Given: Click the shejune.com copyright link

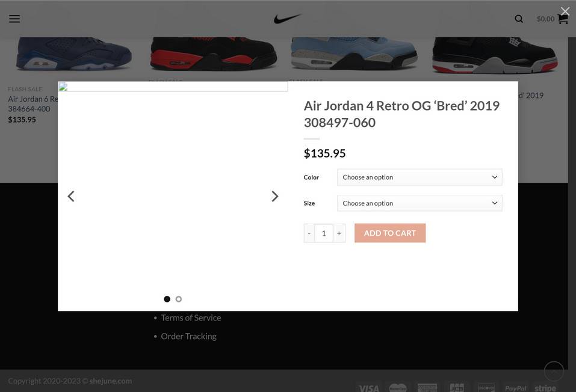Looking at the screenshot, I should [111, 381].
